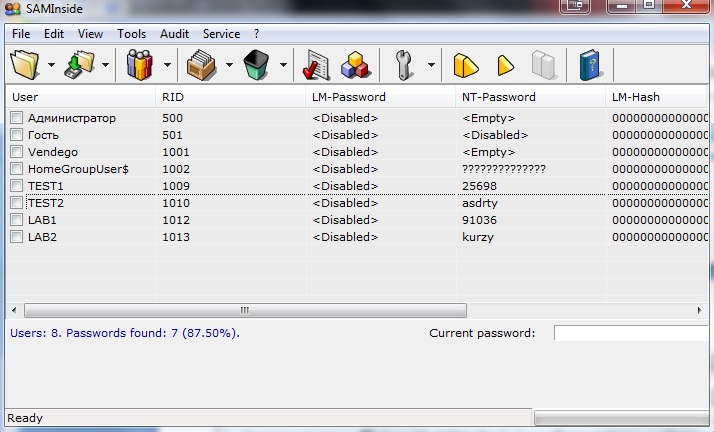The height and width of the screenshot is (432, 714).
Task: Click RID value 1013
Action: (176, 237)
